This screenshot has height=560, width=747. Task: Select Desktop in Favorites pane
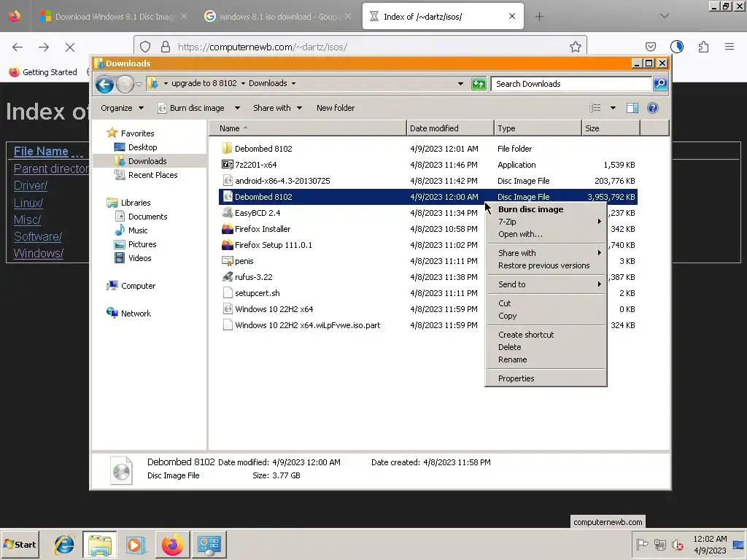click(x=142, y=147)
